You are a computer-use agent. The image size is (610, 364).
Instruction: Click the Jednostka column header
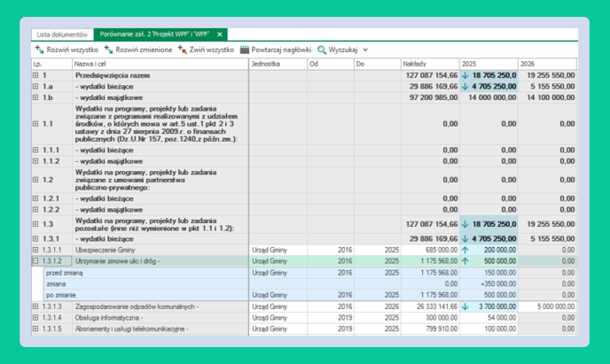(x=278, y=64)
